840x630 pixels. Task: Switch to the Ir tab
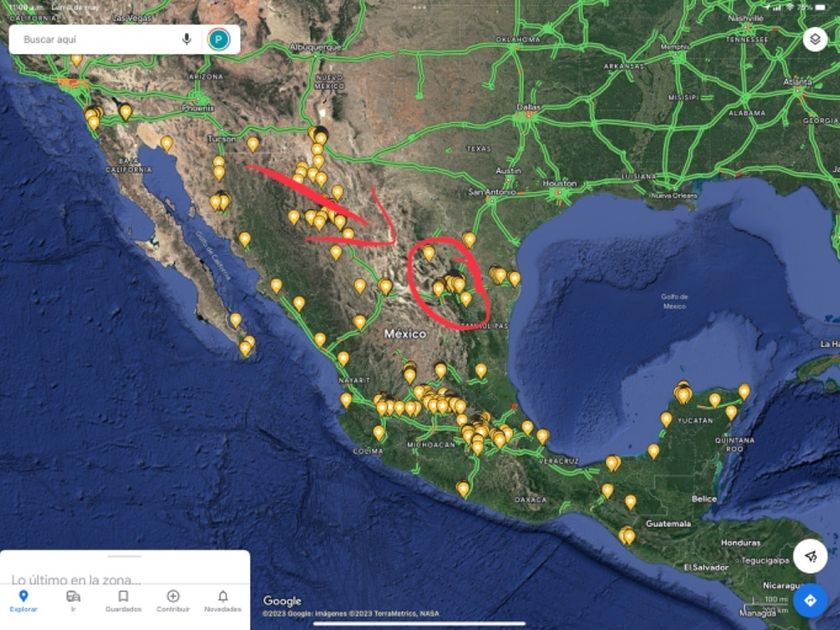73,601
